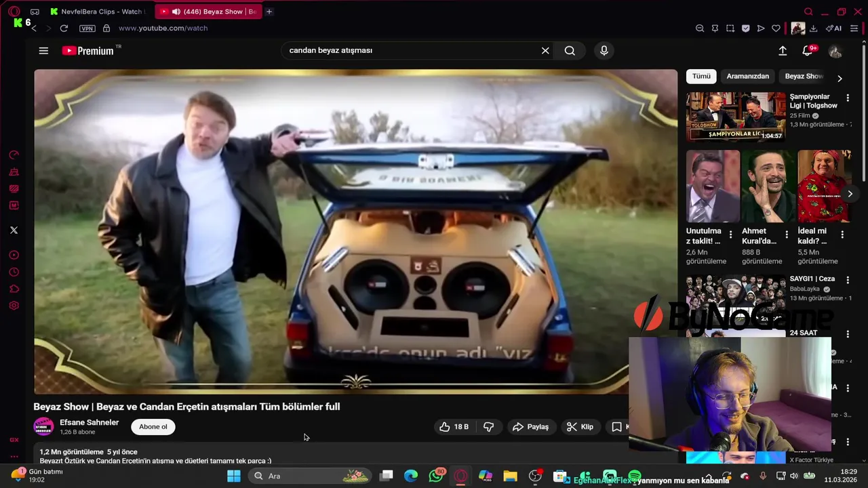Screen dimensions: 868x488
Task: Create a clip with Klip button
Action: point(580,427)
